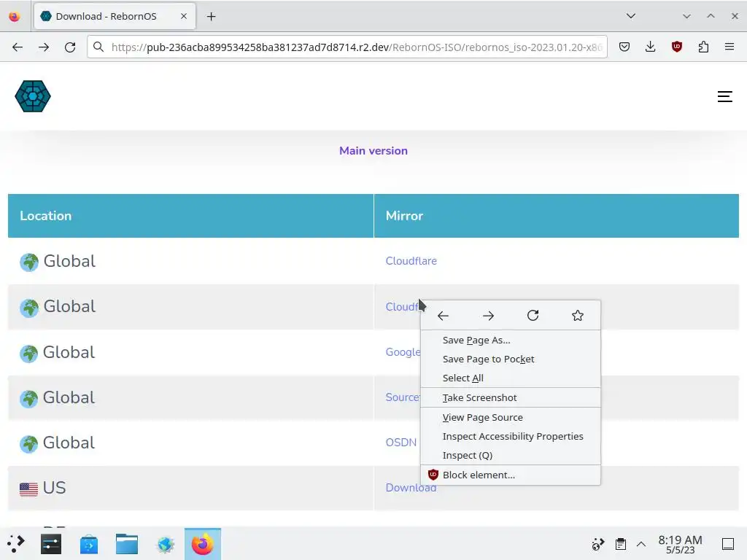747x560 pixels.
Task: Choose Inspect (Q) in the context menu
Action: (x=510, y=455)
